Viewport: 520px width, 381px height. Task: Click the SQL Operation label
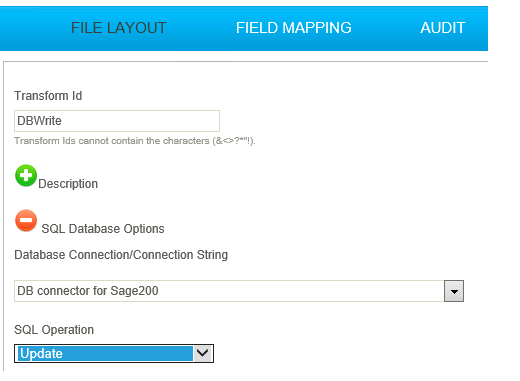coord(54,330)
